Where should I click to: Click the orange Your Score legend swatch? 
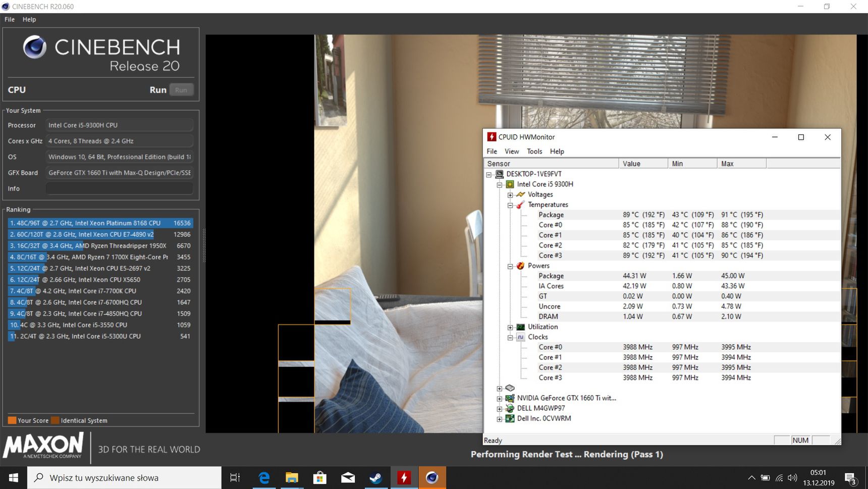point(12,420)
